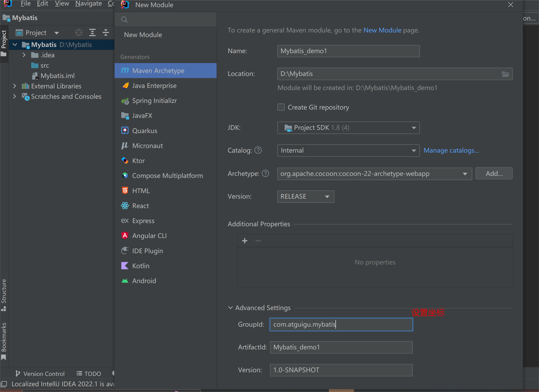Click the ArtifactId input field
This screenshot has width=539, height=392.
[x=341, y=347]
